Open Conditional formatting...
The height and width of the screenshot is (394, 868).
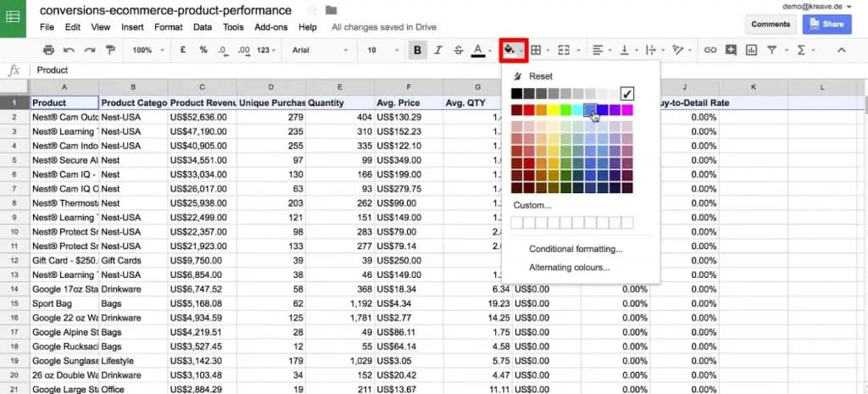(576, 249)
